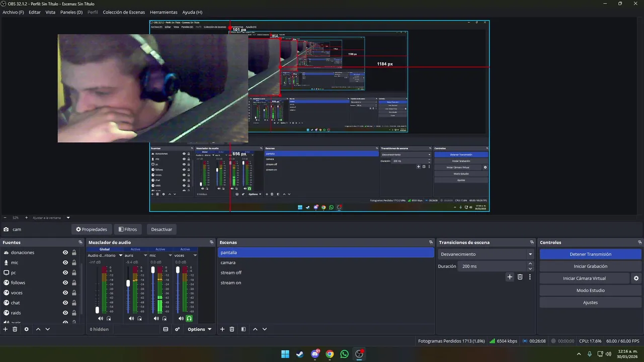644x362 pixels.
Task: Click the Detener Transmisión button
Action: pyautogui.click(x=590, y=254)
